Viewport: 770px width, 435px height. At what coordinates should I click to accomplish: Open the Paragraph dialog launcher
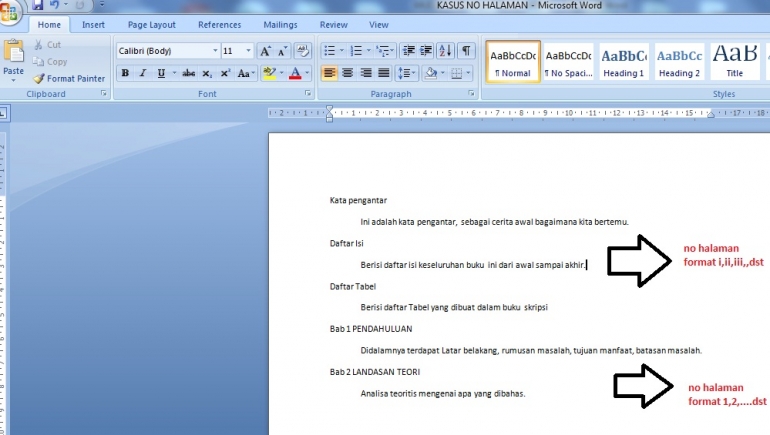(x=471, y=93)
